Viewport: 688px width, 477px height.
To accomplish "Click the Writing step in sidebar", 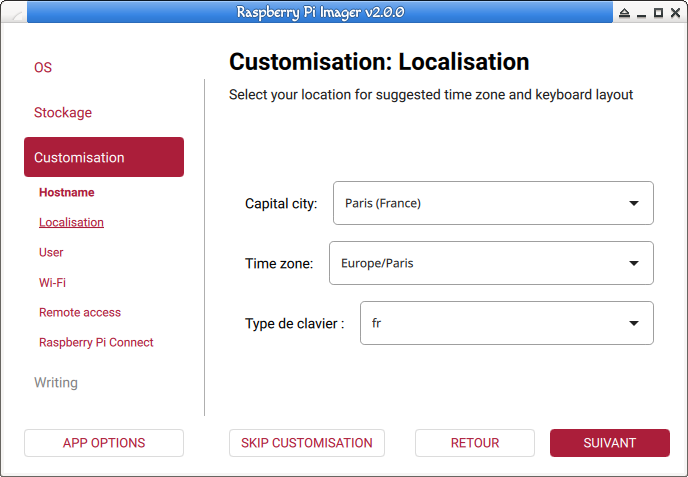I will pyautogui.click(x=56, y=383).
